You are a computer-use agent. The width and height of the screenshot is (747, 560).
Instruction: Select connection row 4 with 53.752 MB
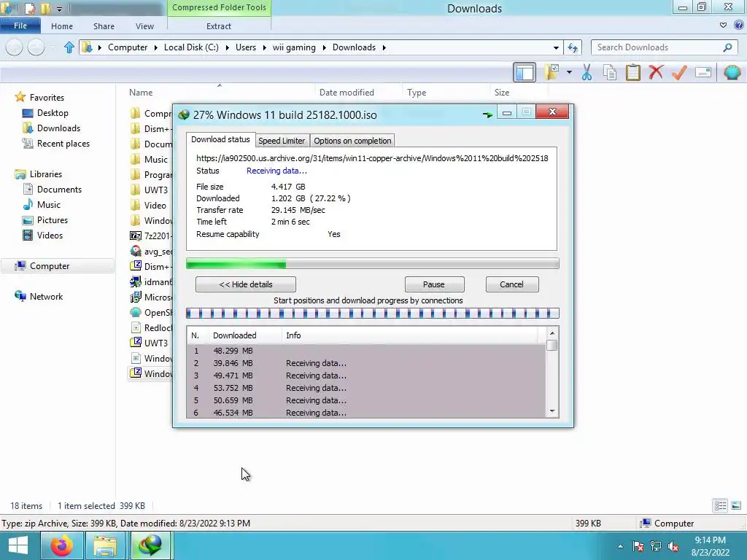366,388
